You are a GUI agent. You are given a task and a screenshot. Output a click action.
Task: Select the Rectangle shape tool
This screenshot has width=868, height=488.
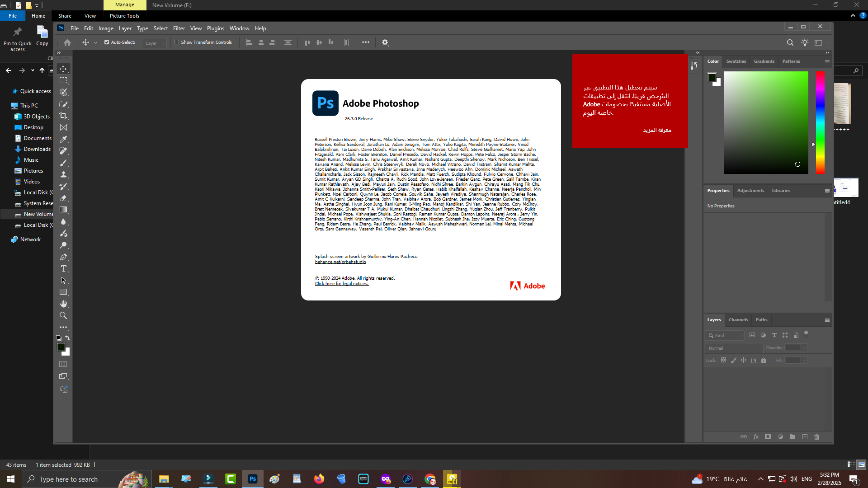click(63, 292)
